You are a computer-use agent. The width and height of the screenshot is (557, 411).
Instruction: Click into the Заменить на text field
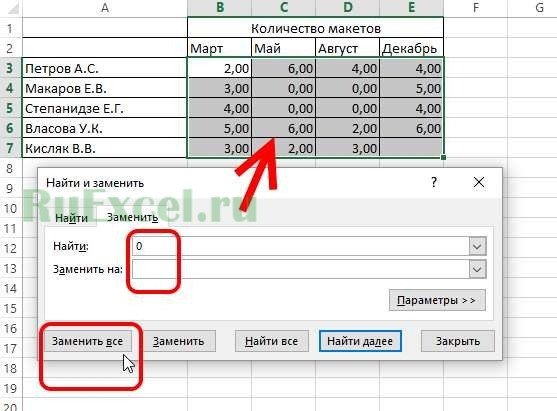pos(301,269)
